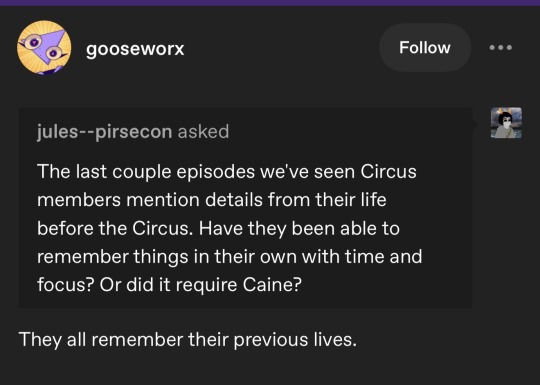This screenshot has height=385, width=540.
Task: Click the Follow button
Action: click(x=425, y=48)
